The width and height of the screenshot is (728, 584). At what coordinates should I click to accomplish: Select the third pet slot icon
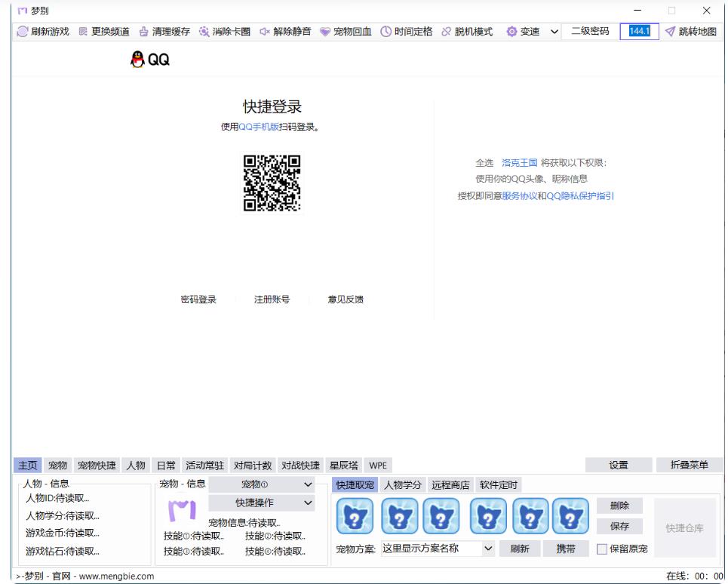(441, 516)
